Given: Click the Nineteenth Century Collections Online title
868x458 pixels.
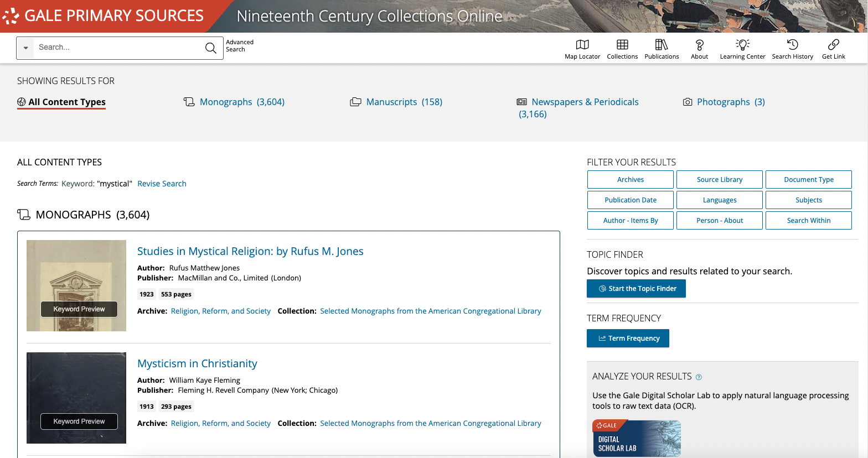Looking at the screenshot, I should [369, 16].
